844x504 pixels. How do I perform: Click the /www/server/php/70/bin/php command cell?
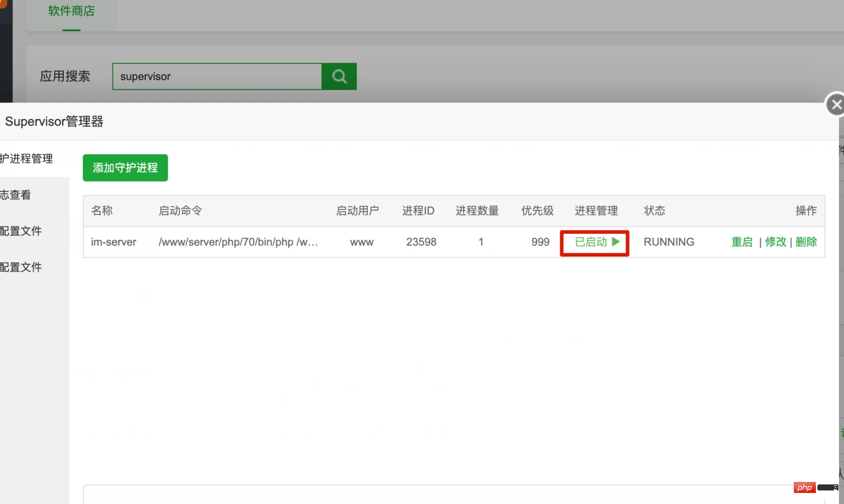(x=238, y=242)
